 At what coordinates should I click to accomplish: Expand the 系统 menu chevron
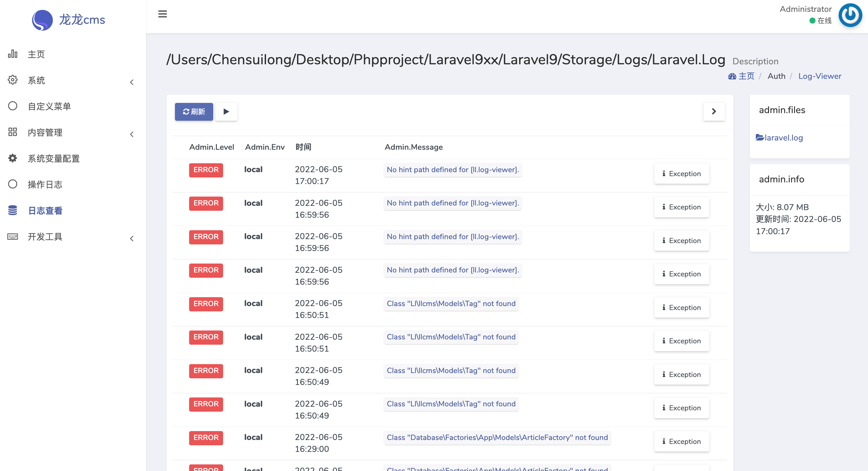132,82
